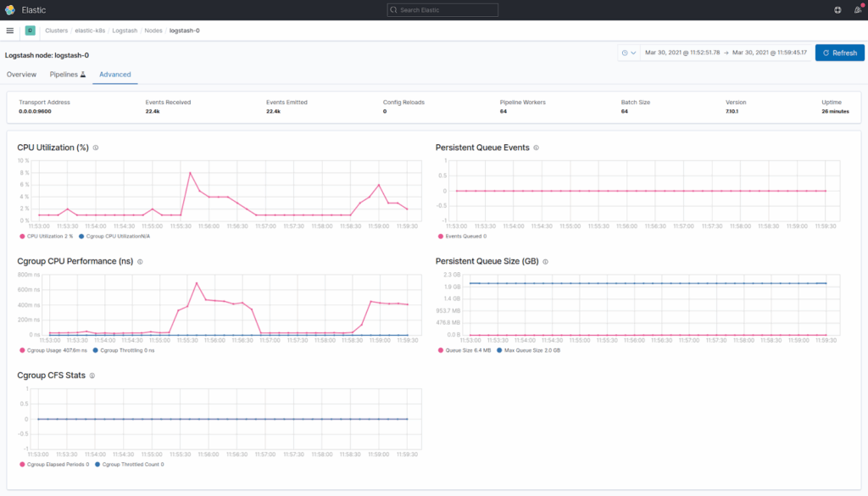Click the Cgroup CFS Stats info icon
This screenshot has height=496, width=868.
[92, 376]
